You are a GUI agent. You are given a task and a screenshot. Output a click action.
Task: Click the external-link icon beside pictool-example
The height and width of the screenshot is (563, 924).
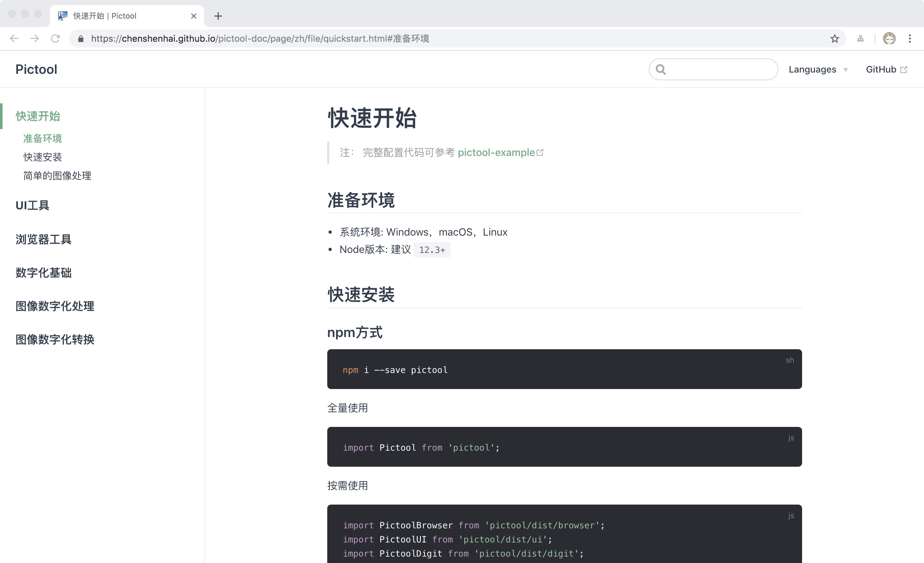pyautogui.click(x=540, y=153)
